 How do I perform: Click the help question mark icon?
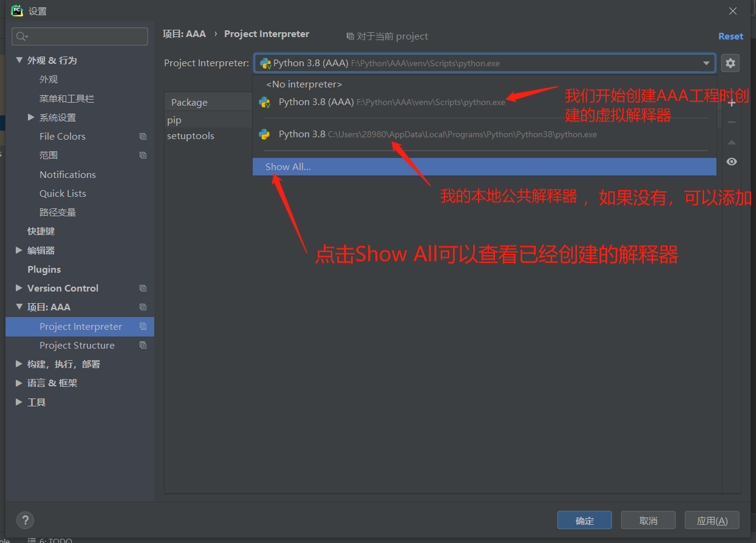pos(25,520)
